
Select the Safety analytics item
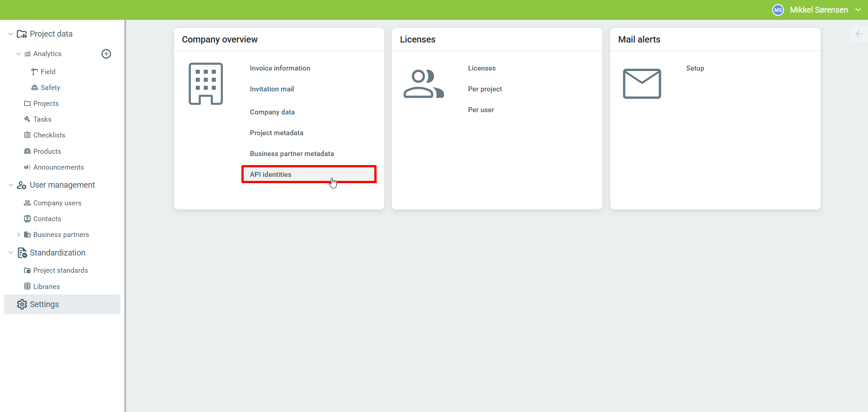pos(50,88)
